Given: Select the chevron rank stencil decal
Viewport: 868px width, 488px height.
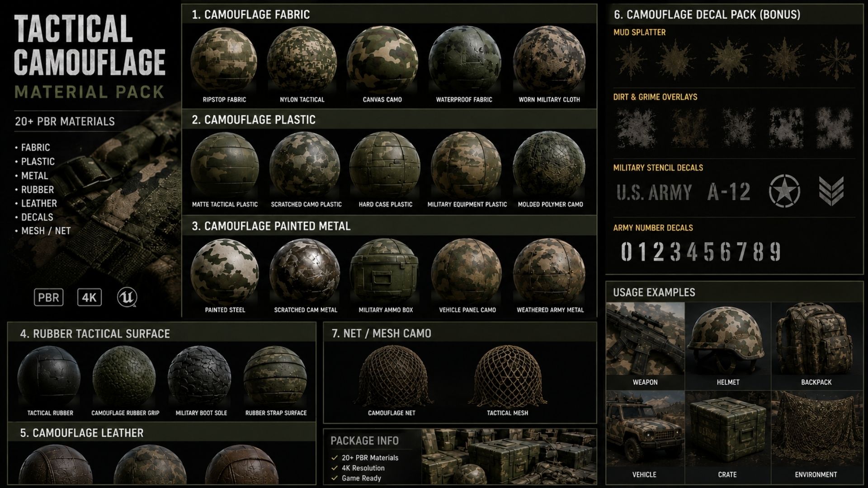Looking at the screenshot, I should coord(831,191).
